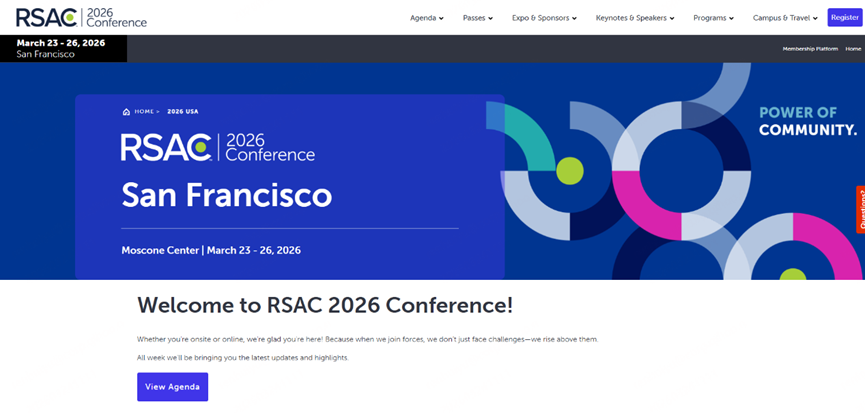Click the Home link in dark bar

point(852,48)
